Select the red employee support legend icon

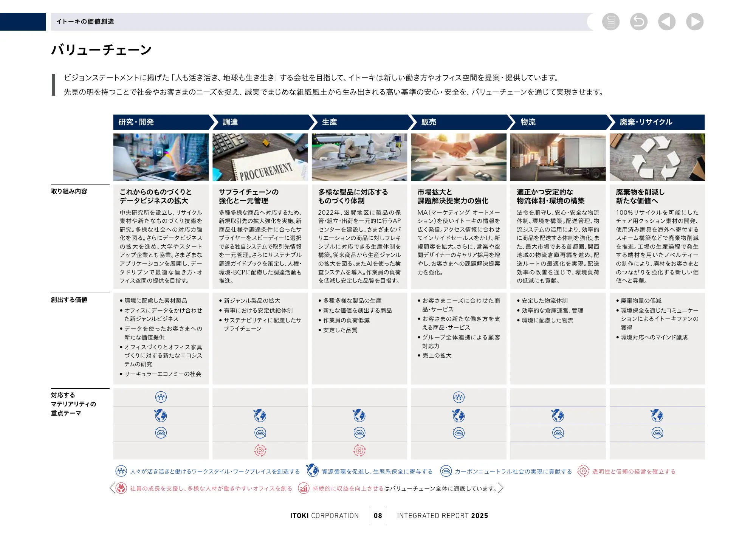click(x=121, y=488)
